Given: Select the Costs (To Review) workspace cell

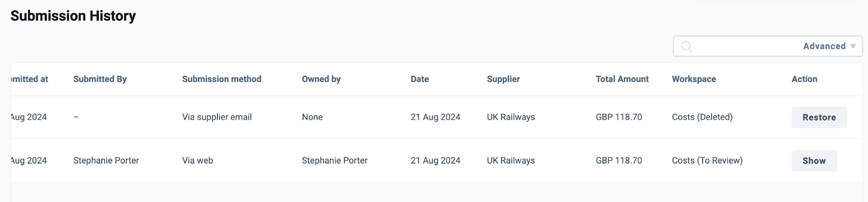Looking at the screenshot, I should click(707, 160).
